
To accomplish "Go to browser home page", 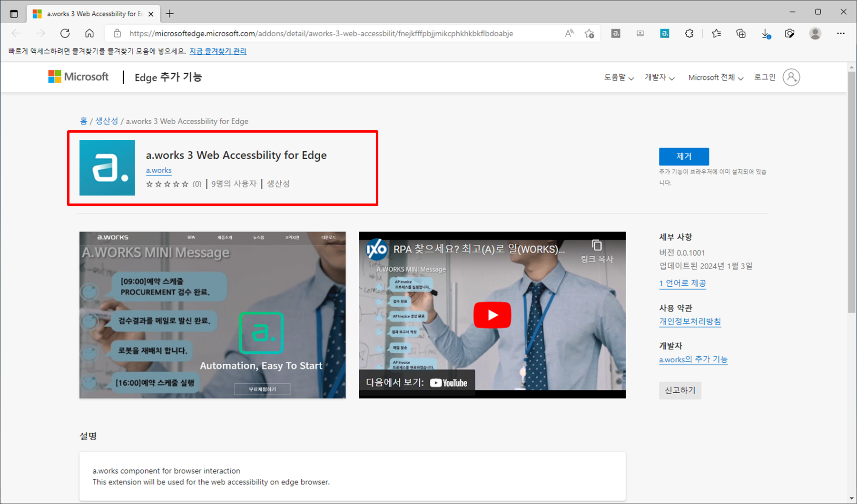I will pyautogui.click(x=89, y=33).
